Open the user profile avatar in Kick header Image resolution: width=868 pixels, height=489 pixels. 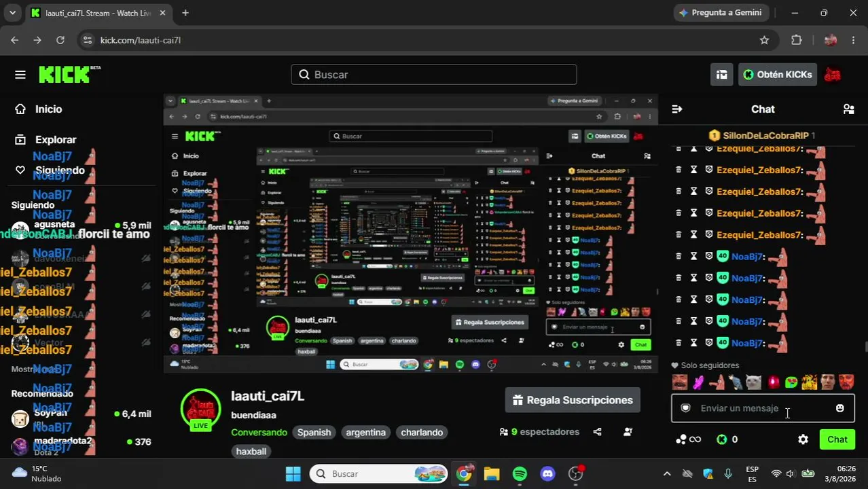(x=832, y=75)
